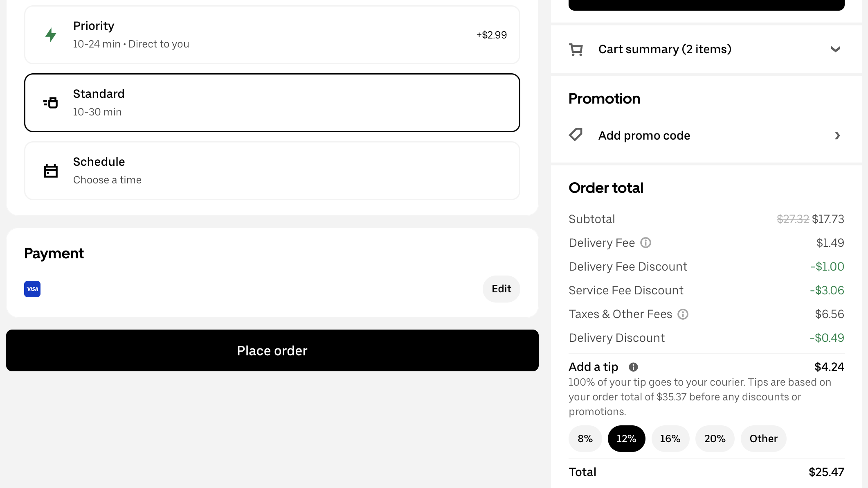The height and width of the screenshot is (488, 868).
Task: Click the Visa card icon
Action: tap(32, 289)
